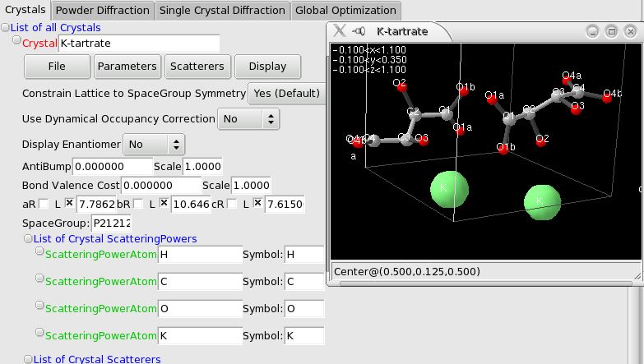Click the main window vertical scrollbar

click(635, 325)
